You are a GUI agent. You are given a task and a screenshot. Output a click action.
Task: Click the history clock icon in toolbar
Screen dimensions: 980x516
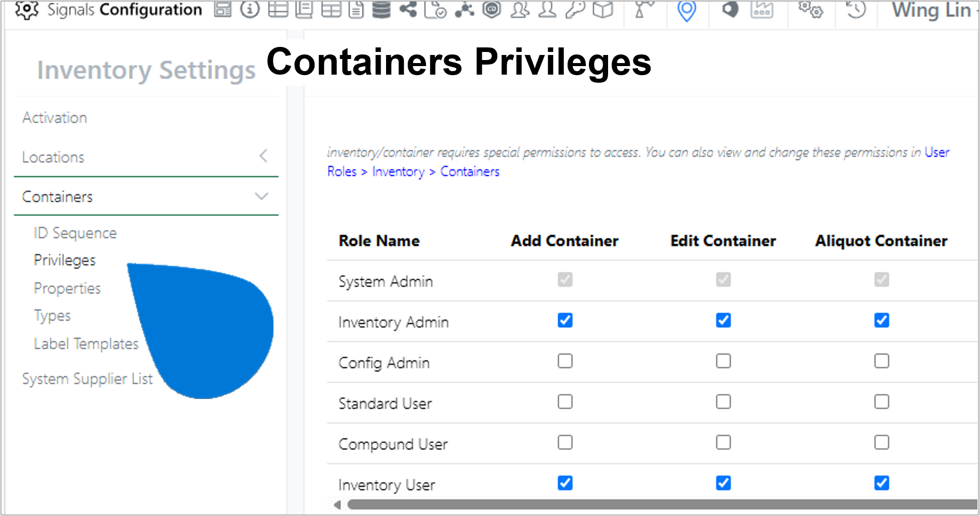click(855, 9)
